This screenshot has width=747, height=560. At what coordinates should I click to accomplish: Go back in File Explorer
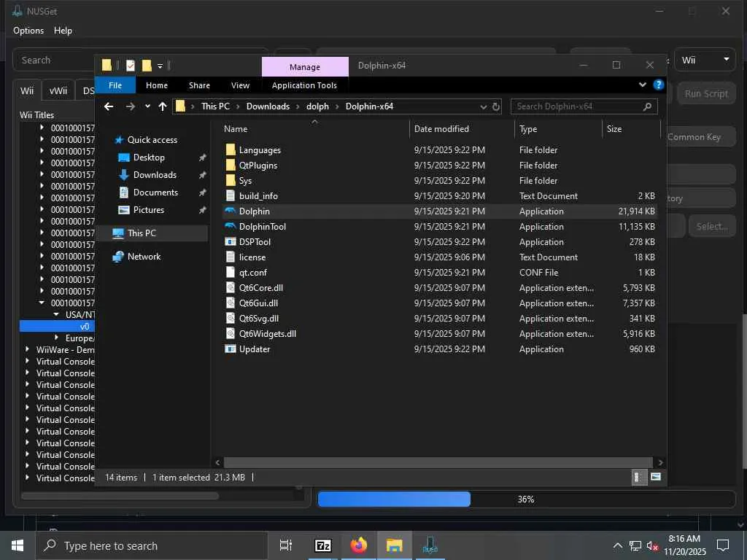[x=109, y=106]
